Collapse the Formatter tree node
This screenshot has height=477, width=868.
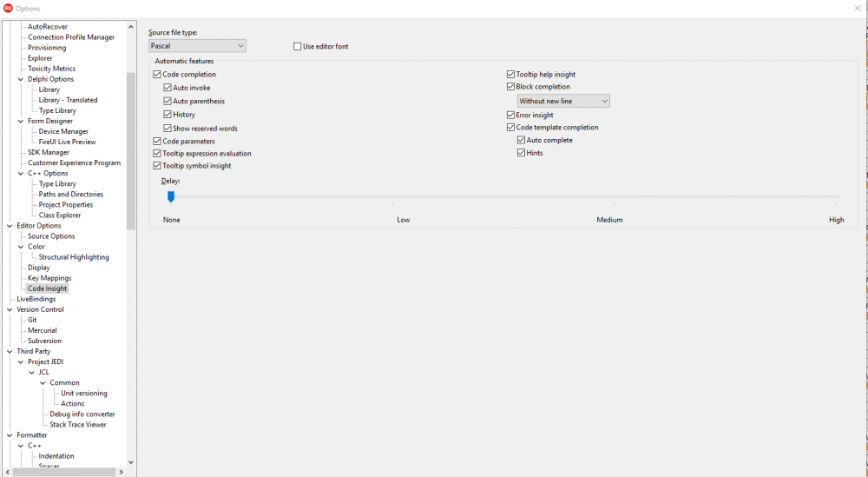click(10, 435)
